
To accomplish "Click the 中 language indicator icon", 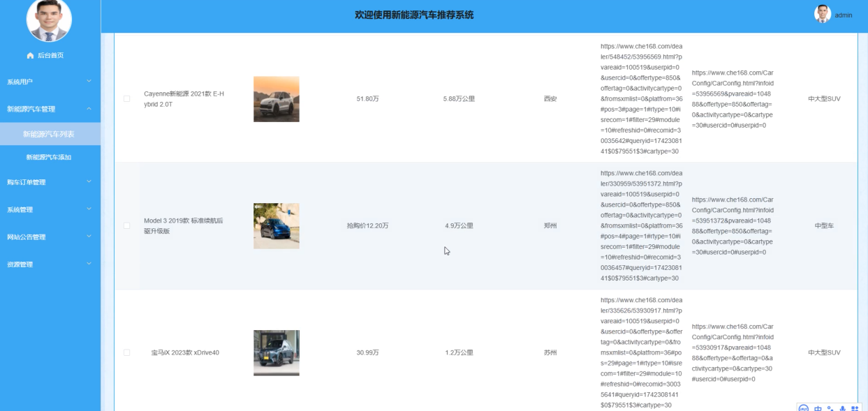I will click(817, 409).
